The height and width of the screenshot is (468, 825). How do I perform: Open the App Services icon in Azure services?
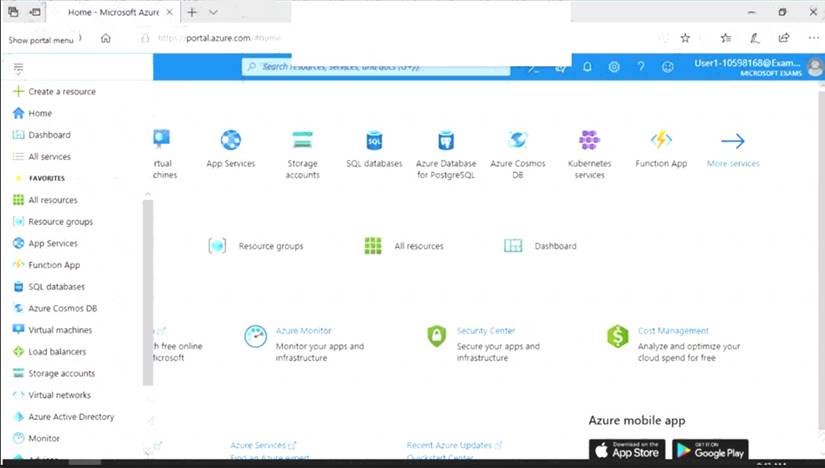tap(230, 141)
